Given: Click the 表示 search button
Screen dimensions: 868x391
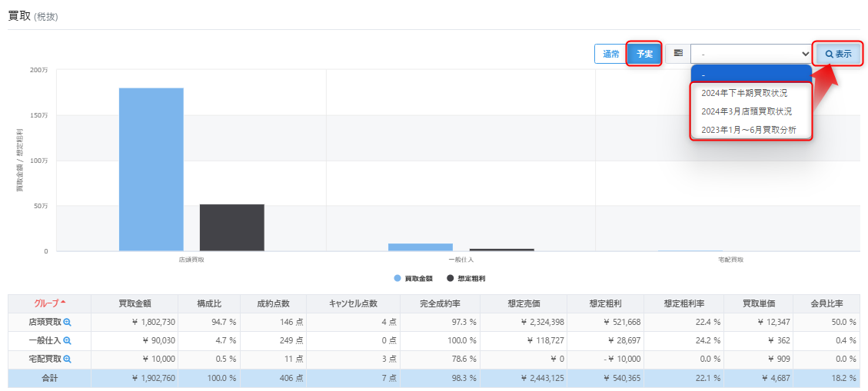Looking at the screenshot, I should pyautogui.click(x=838, y=54).
